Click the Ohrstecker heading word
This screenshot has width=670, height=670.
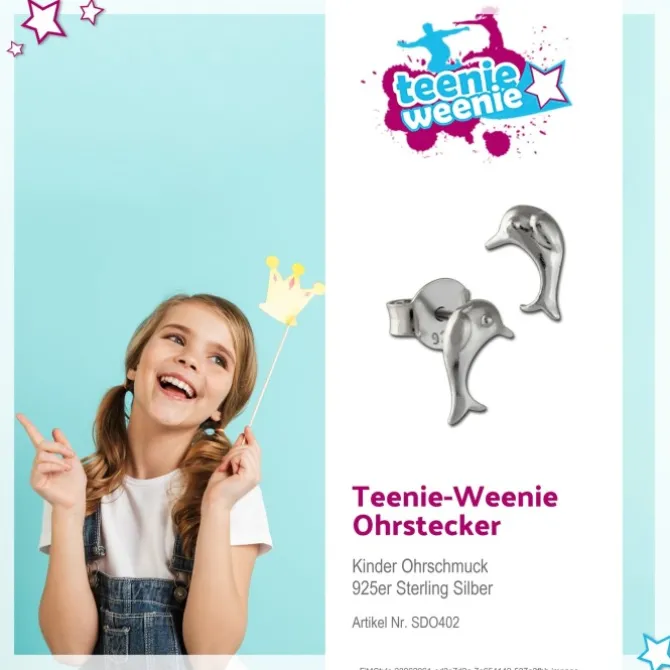[426, 526]
